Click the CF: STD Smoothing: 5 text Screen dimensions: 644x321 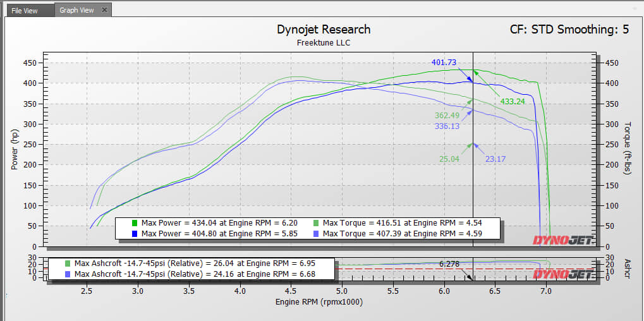[x=569, y=30]
